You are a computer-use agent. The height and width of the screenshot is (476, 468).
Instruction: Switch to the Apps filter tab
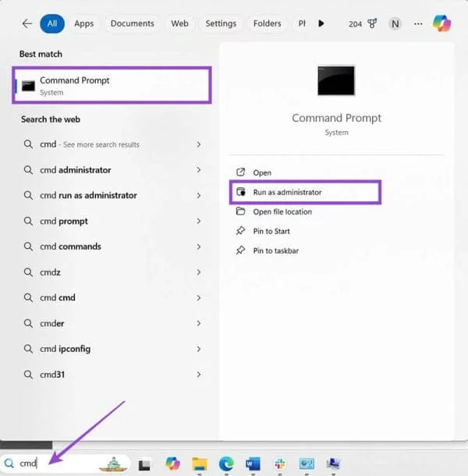tap(84, 23)
